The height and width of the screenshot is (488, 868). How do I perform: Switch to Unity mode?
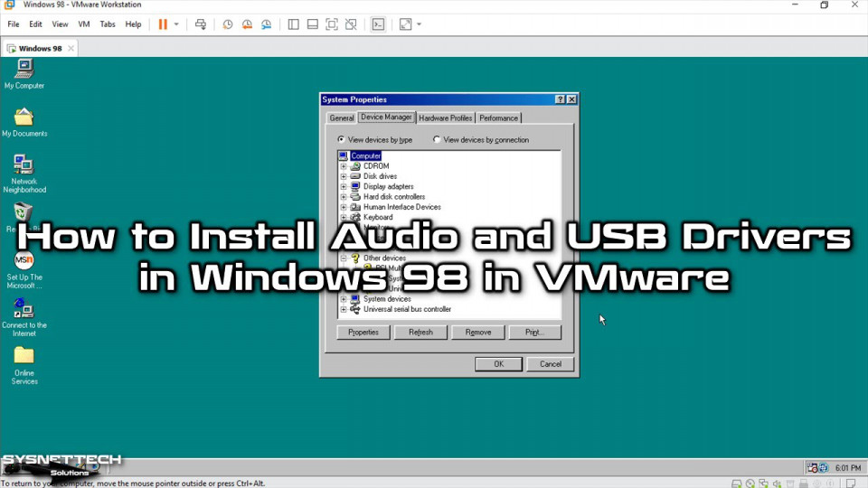(x=351, y=24)
